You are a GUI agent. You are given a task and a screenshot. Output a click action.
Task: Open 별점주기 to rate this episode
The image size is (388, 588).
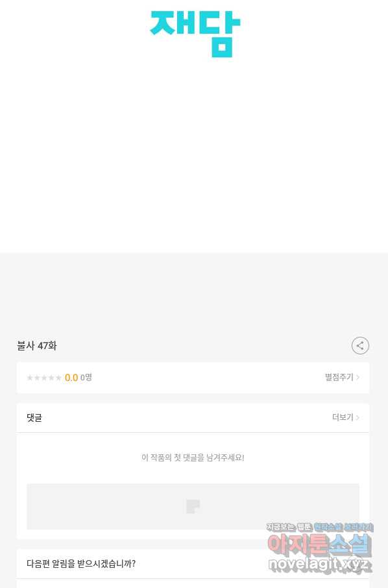pos(339,377)
